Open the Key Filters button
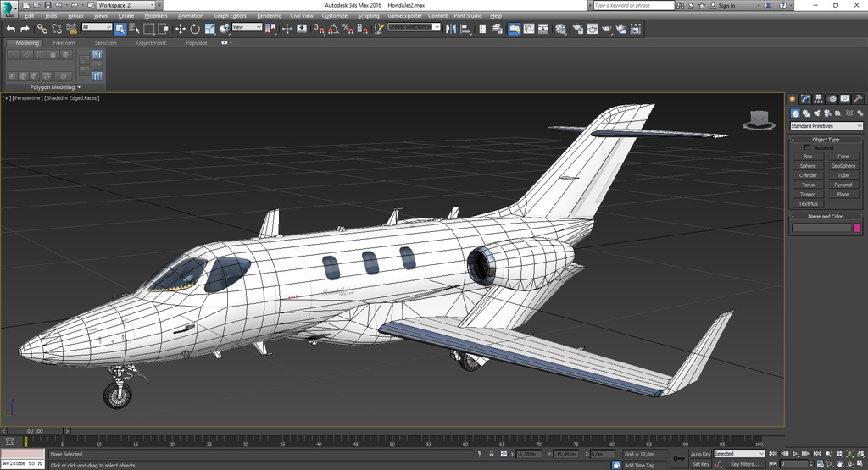The image size is (868, 470). [x=744, y=464]
